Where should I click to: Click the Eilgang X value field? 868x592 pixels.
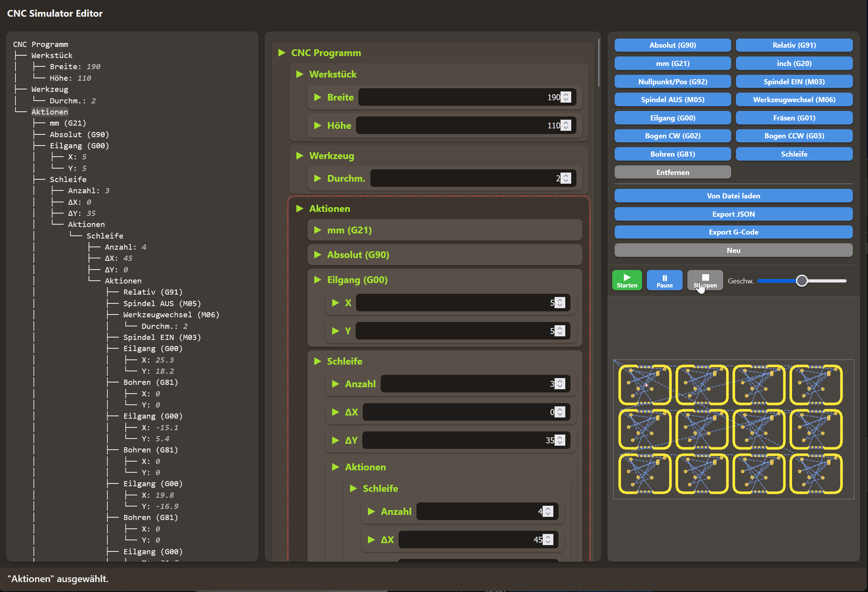(463, 303)
